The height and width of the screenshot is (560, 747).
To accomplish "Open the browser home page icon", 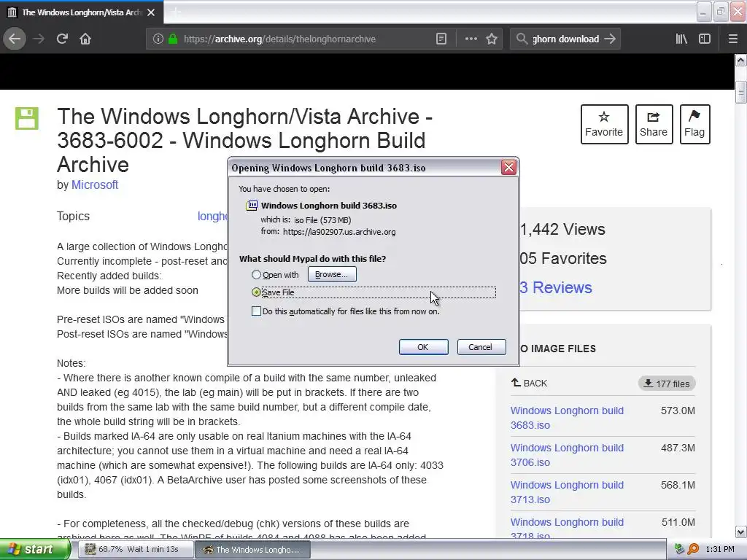I will click(x=85, y=39).
